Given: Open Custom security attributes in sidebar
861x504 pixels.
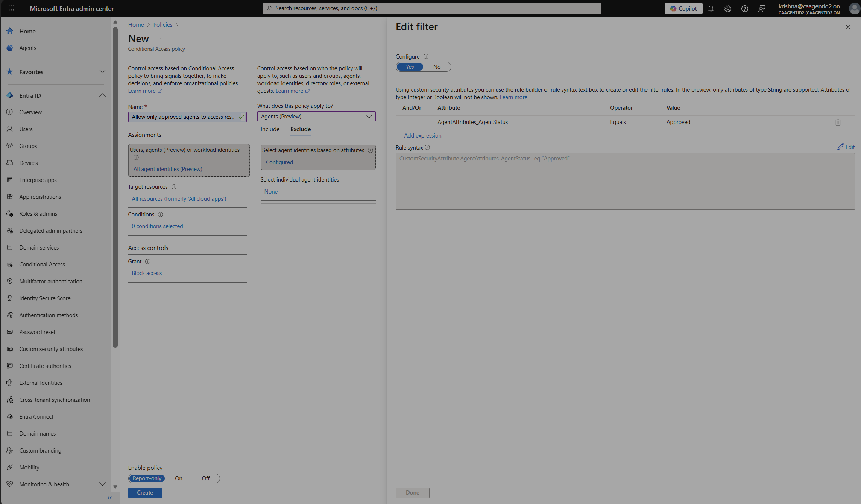Looking at the screenshot, I should tap(51, 349).
